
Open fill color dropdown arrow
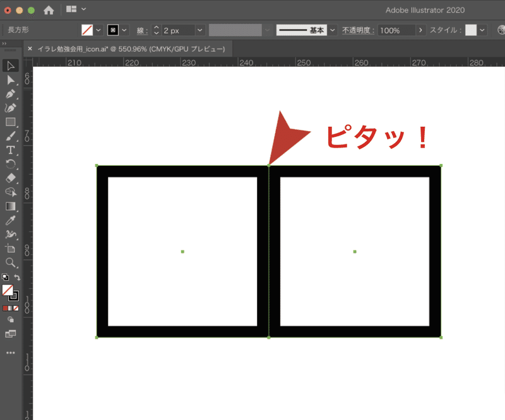[x=98, y=30]
